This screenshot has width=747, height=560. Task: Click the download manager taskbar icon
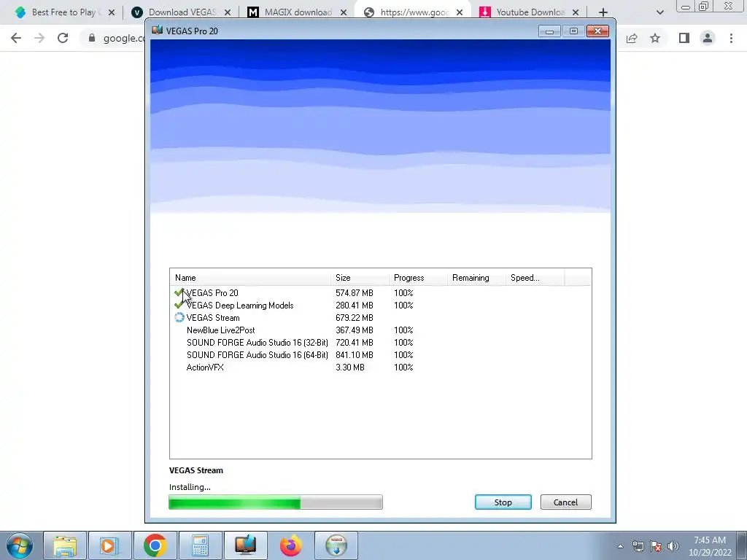click(336, 545)
